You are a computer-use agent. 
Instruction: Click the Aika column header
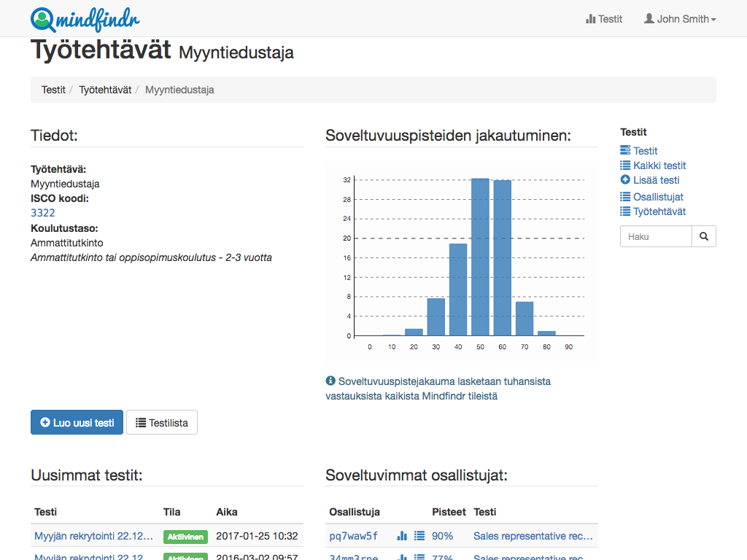[x=227, y=512]
